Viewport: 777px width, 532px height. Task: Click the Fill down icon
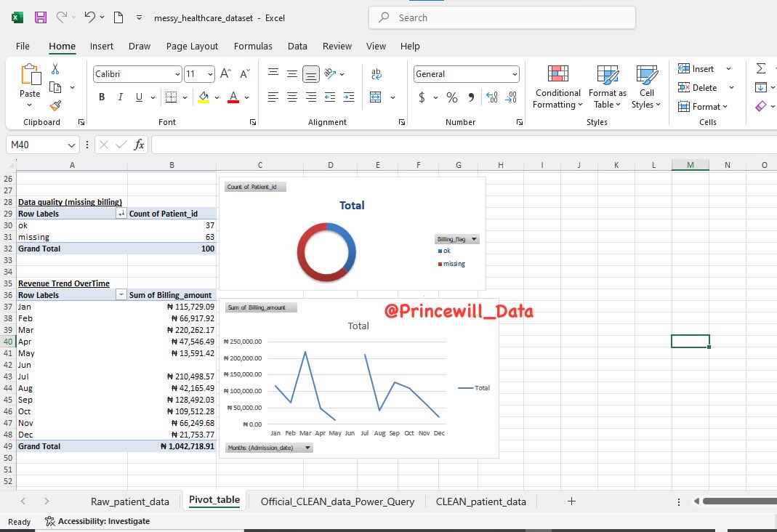click(761, 87)
